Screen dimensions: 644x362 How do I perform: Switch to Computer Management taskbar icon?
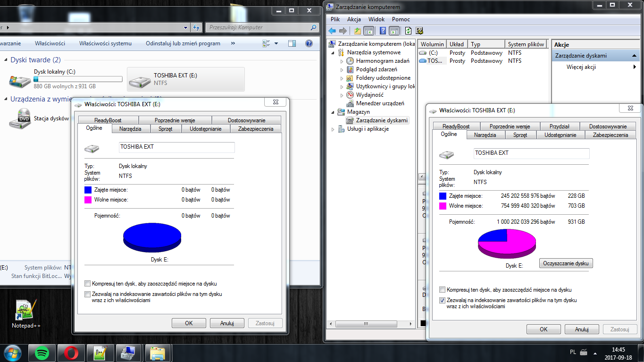click(128, 353)
